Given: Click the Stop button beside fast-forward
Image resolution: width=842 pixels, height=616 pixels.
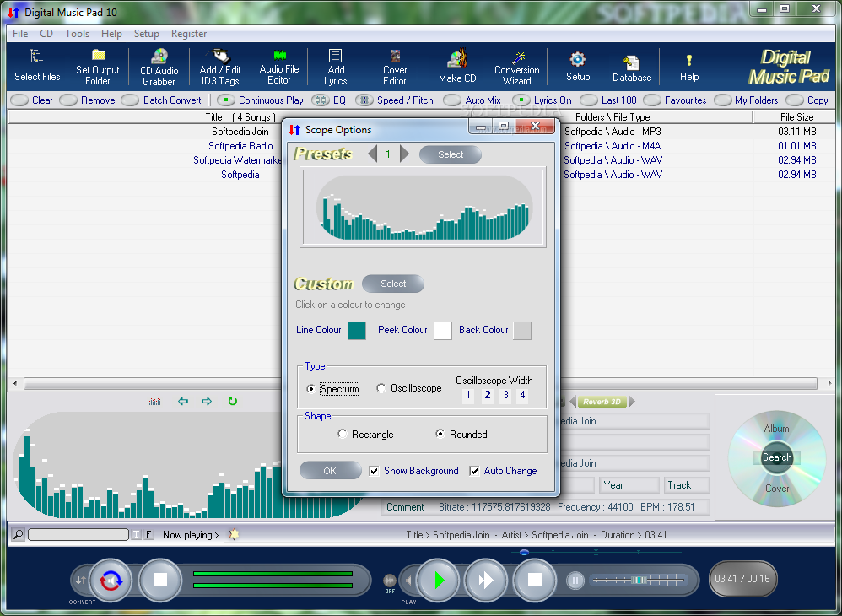Looking at the screenshot, I should click(x=534, y=580).
